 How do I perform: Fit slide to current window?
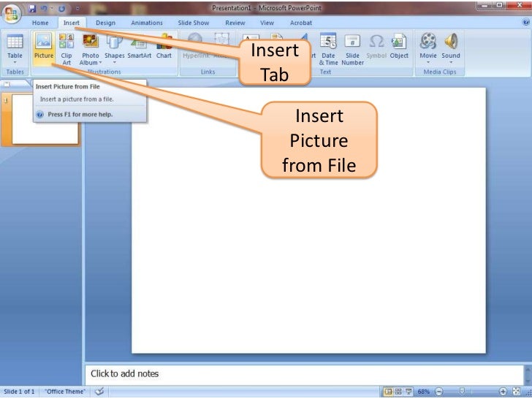(x=516, y=392)
